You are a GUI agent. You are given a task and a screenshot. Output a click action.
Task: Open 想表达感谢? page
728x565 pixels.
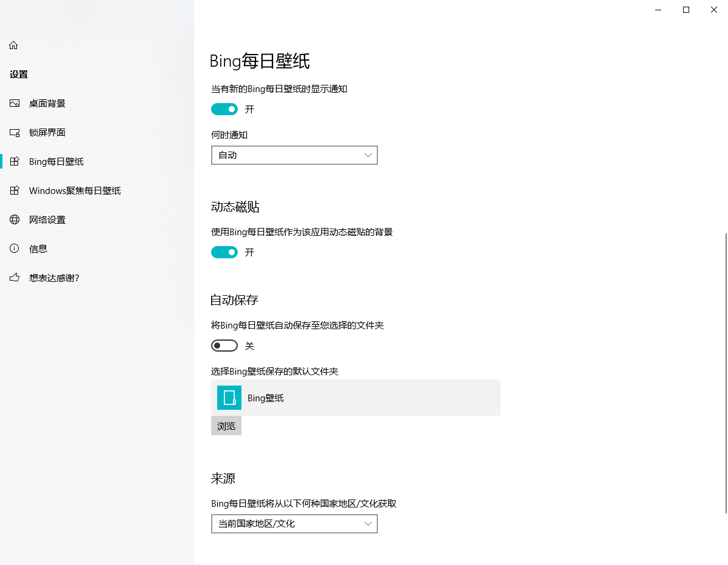pos(97,278)
